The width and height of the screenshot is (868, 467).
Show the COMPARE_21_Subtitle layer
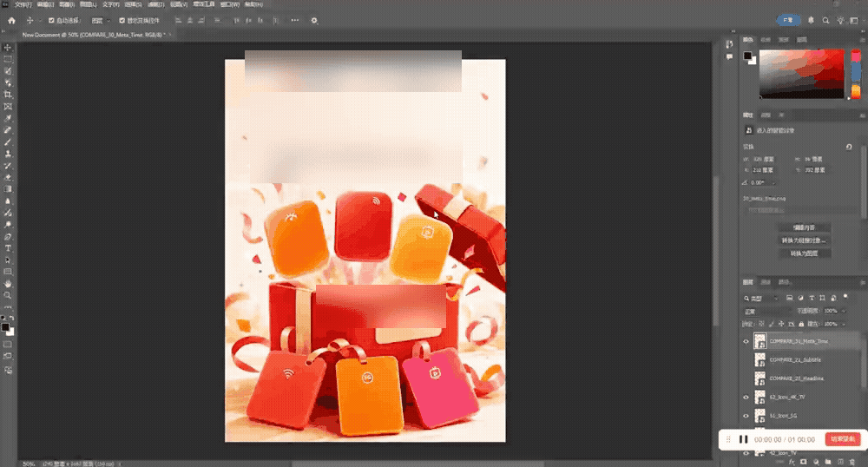click(x=746, y=359)
